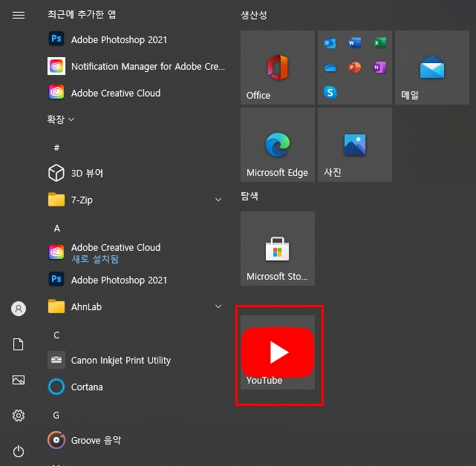Open the hamburger menu at top-left

(x=19, y=15)
